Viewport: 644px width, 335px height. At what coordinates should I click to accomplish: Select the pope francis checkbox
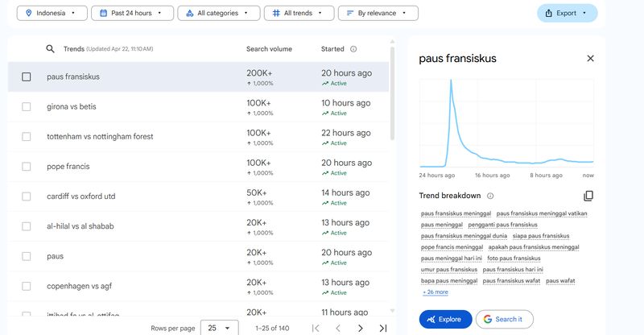pos(27,167)
